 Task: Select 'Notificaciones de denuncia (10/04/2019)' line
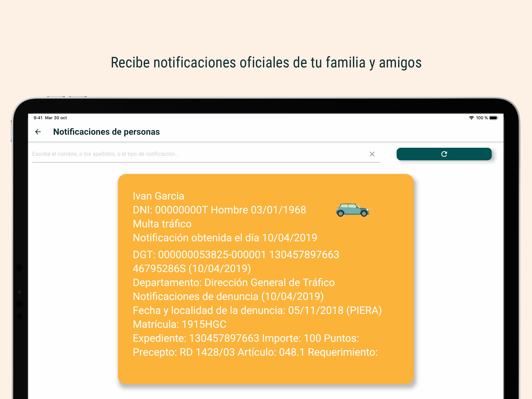point(228,297)
